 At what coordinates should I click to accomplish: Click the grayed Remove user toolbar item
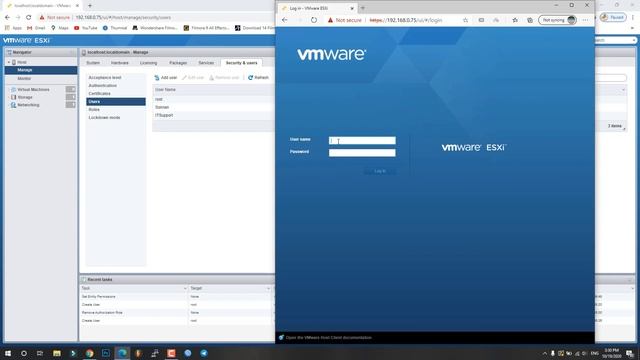224,78
